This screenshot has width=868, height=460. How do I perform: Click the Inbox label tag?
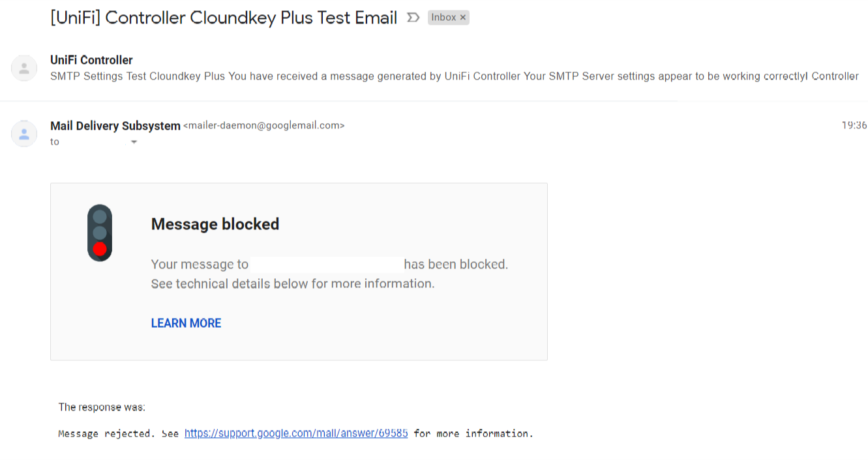pos(443,18)
